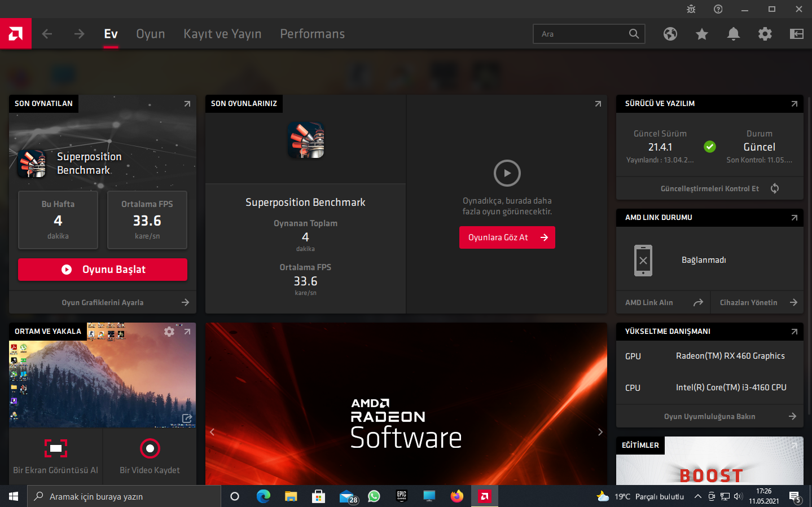Switch to the Oyun tab
The width and height of the screenshot is (812, 507).
(x=151, y=34)
